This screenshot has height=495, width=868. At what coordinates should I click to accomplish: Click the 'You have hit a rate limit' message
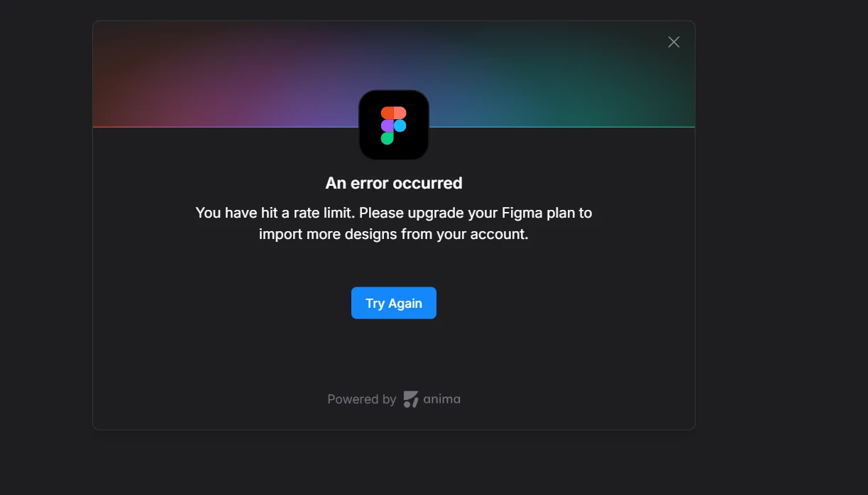tap(394, 223)
